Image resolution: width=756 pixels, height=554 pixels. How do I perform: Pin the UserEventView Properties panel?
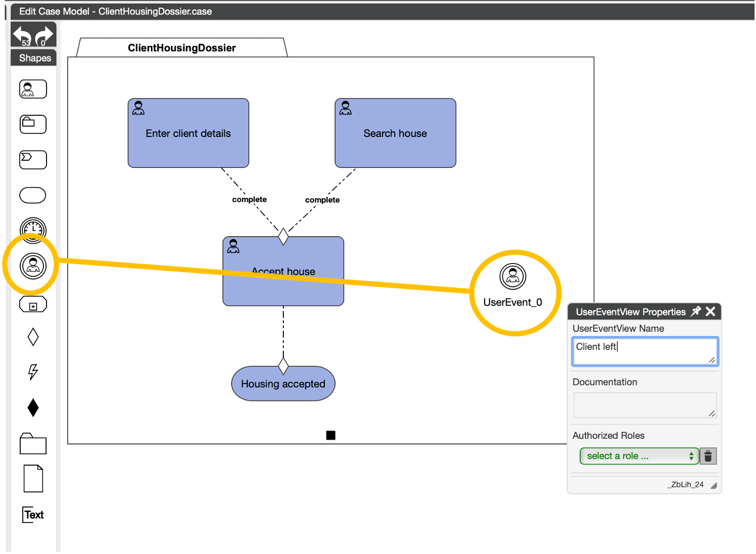pyautogui.click(x=696, y=311)
